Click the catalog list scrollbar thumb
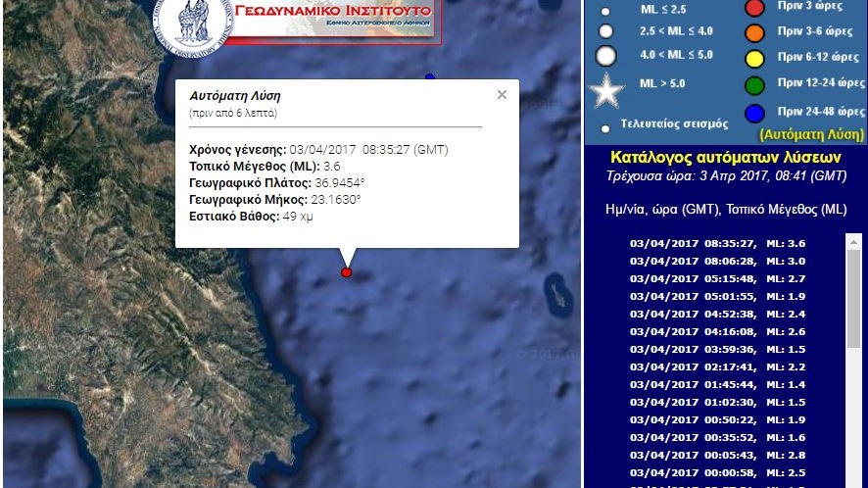Image resolution: width=868 pixels, height=488 pixels. (x=853, y=299)
